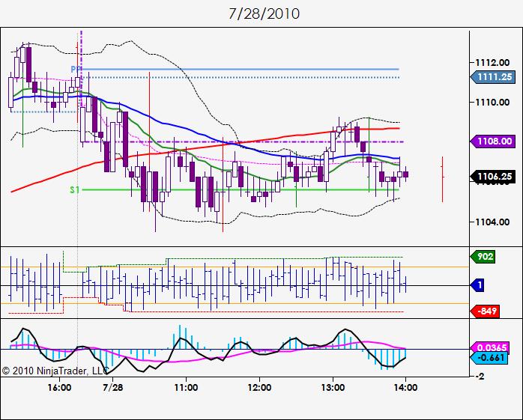
Task: Click the cyan -0.661 oscillator marker
Action: click(x=489, y=359)
